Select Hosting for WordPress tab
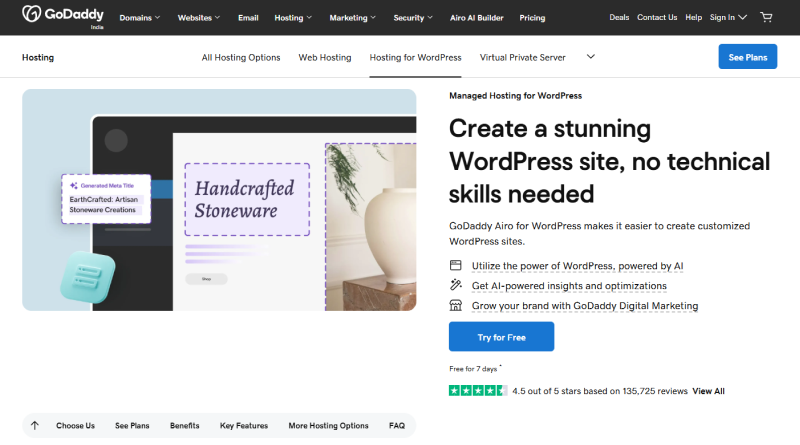This screenshot has height=445, width=800. (415, 58)
